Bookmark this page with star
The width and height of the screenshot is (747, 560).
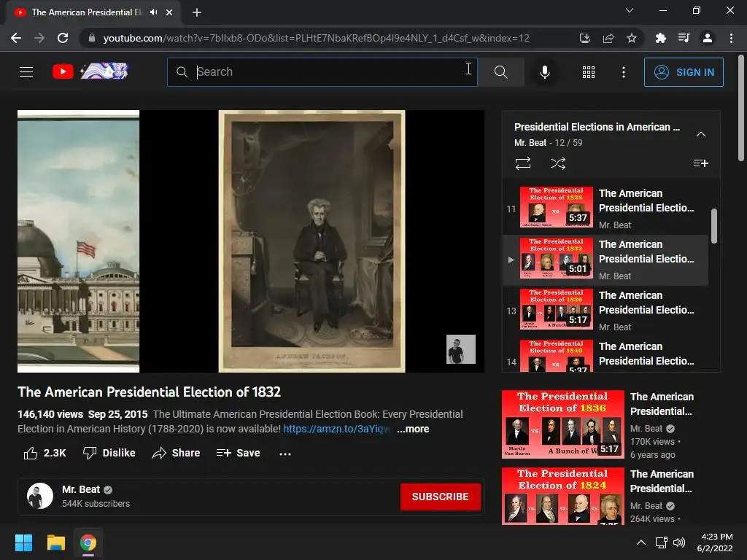point(632,38)
